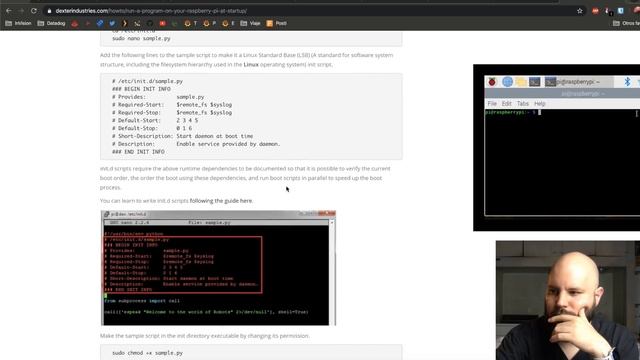
Task: Reload the dexterindustries page
Action: pyautogui.click(x=34, y=11)
